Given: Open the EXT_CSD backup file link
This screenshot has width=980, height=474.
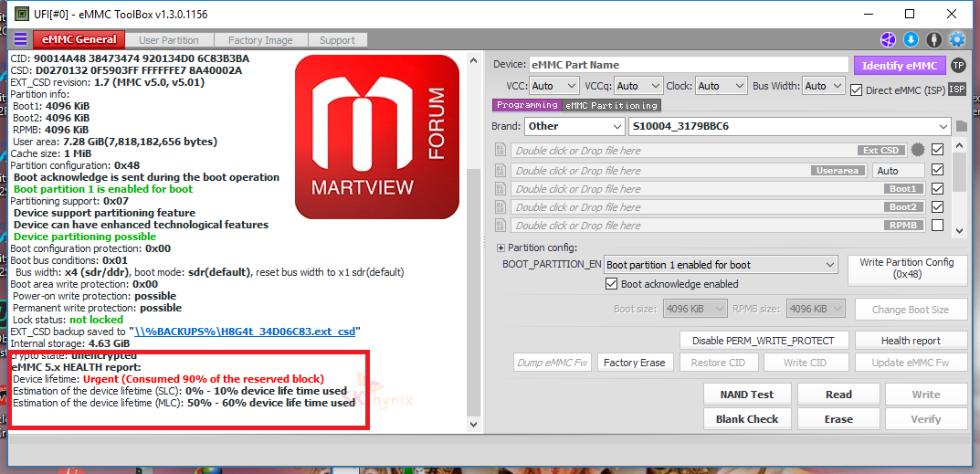Looking at the screenshot, I should point(245,332).
